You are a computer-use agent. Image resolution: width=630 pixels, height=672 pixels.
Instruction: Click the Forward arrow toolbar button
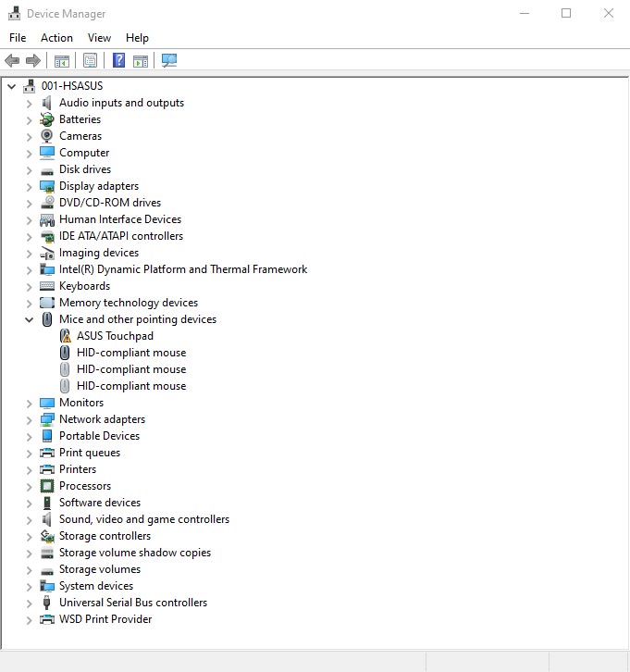click(x=33, y=61)
